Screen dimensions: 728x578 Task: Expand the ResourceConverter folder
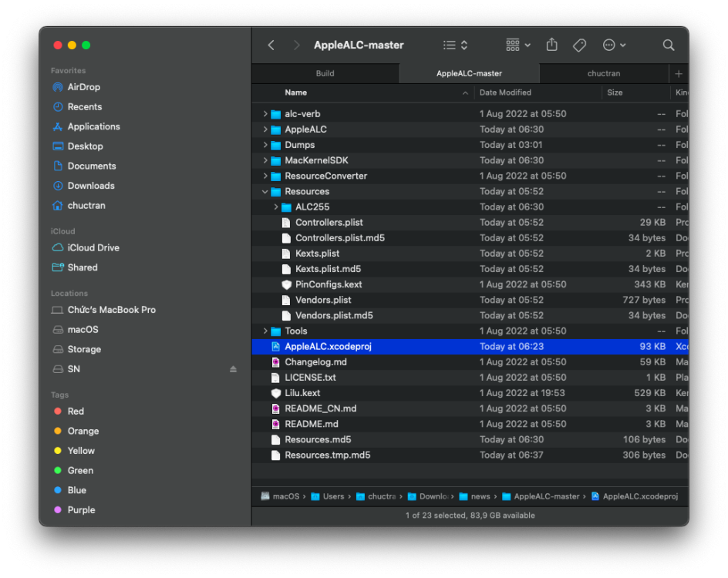tap(265, 176)
